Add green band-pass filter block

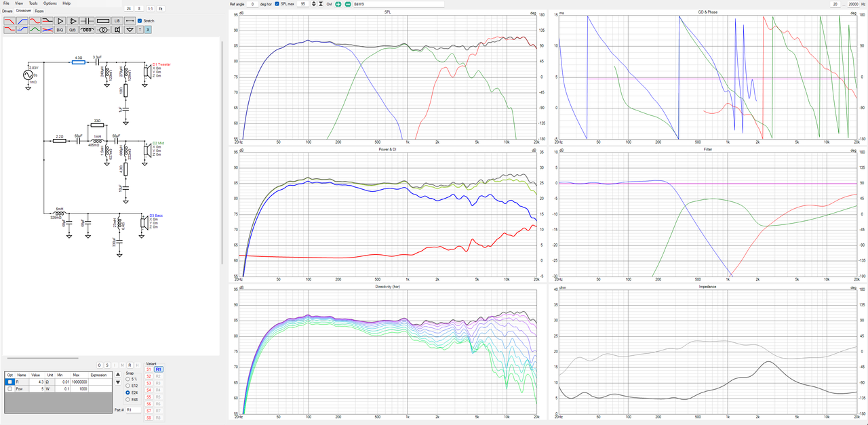coord(35,30)
